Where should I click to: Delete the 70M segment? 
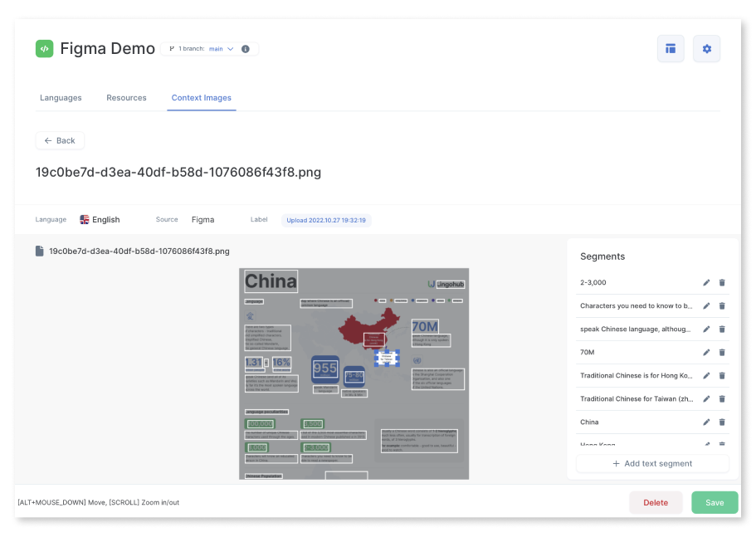tap(722, 353)
